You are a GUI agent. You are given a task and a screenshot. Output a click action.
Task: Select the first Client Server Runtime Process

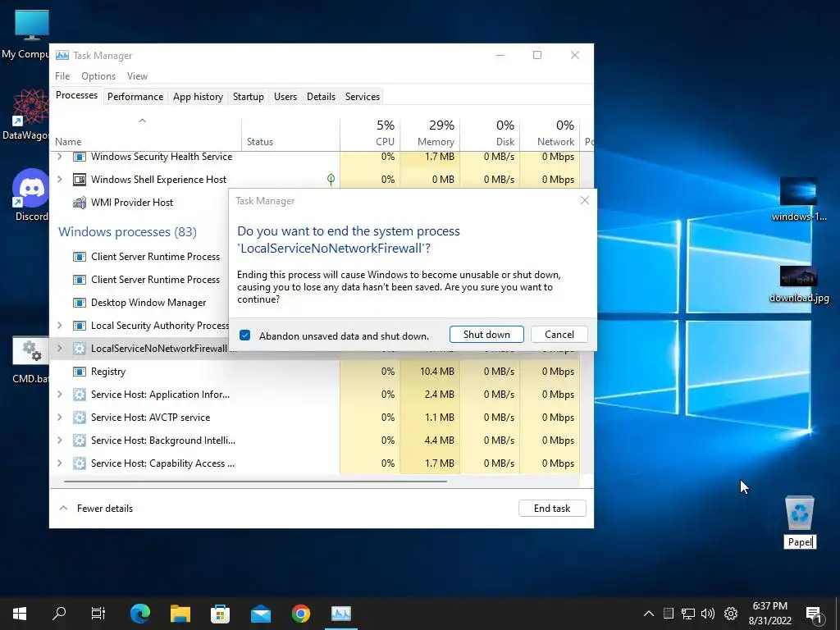tap(155, 257)
